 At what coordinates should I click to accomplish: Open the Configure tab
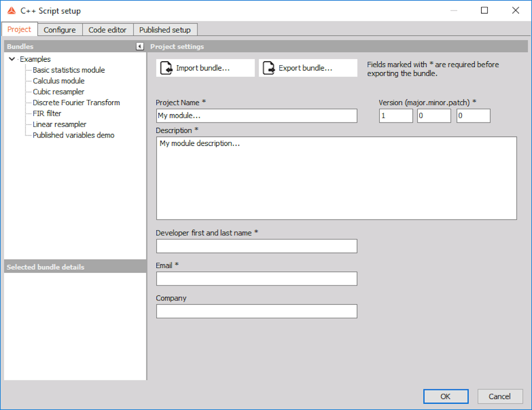[x=60, y=30]
